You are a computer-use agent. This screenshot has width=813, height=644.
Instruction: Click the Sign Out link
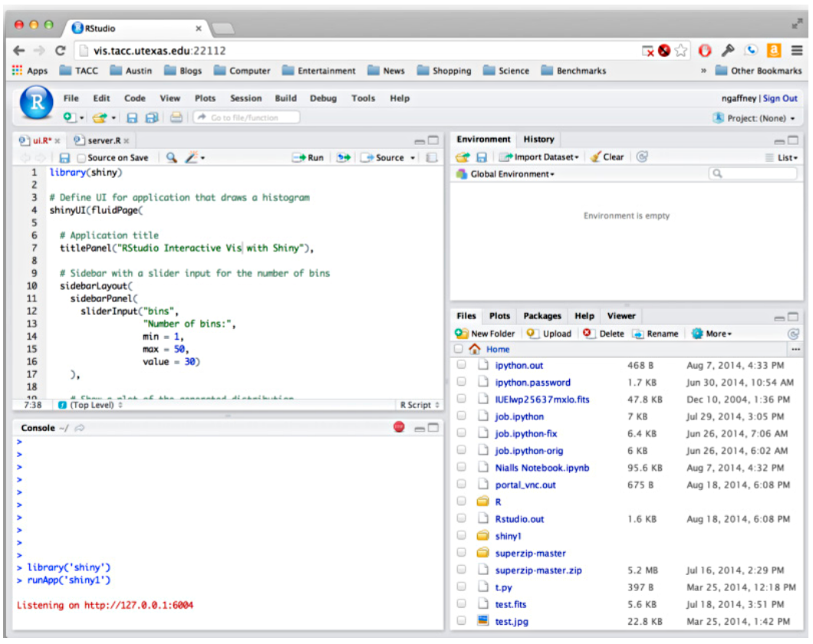780,98
